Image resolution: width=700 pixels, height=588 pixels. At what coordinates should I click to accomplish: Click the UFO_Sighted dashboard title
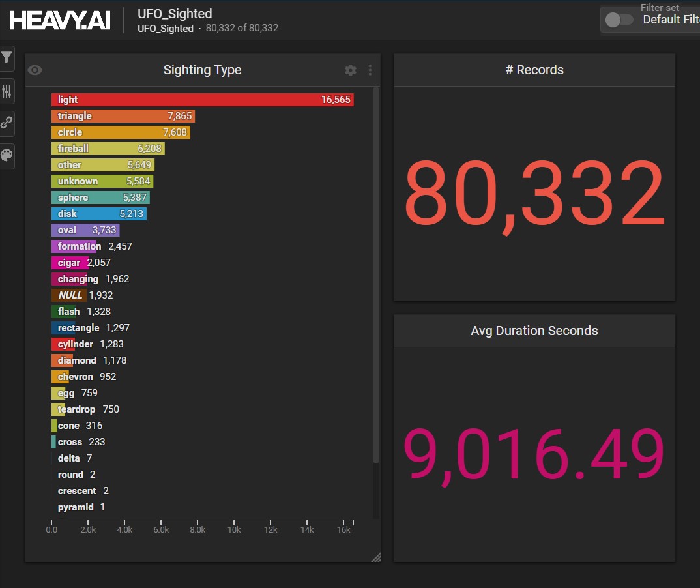pos(175,14)
